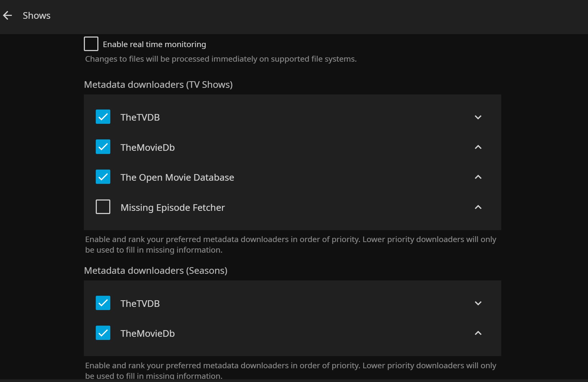Move TheMovieDb up in Seasons list
Screen dimensions: 588x382
[478, 333]
